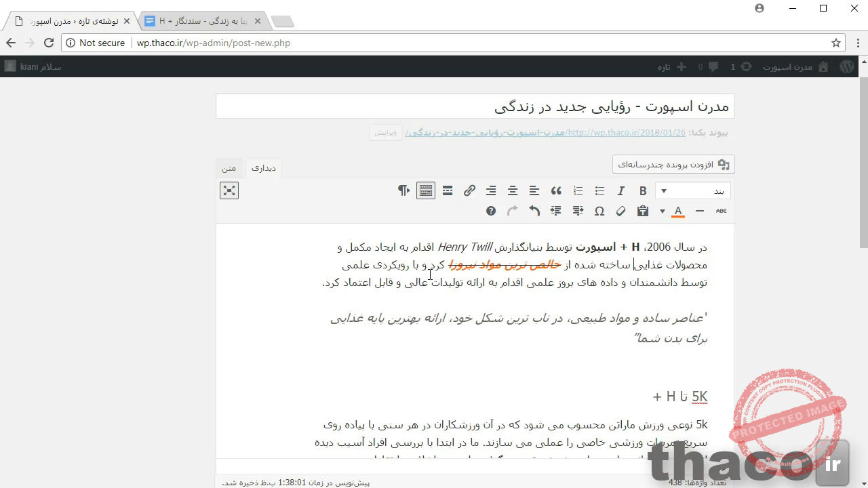Switch to the متن (Text) editor tab
The height and width of the screenshot is (488, 868).
pyautogui.click(x=229, y=168)
